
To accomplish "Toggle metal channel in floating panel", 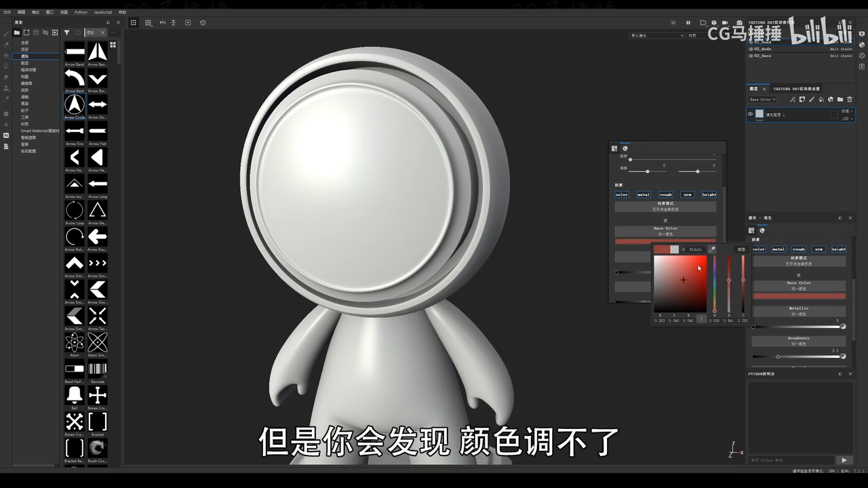I will 644,195.
